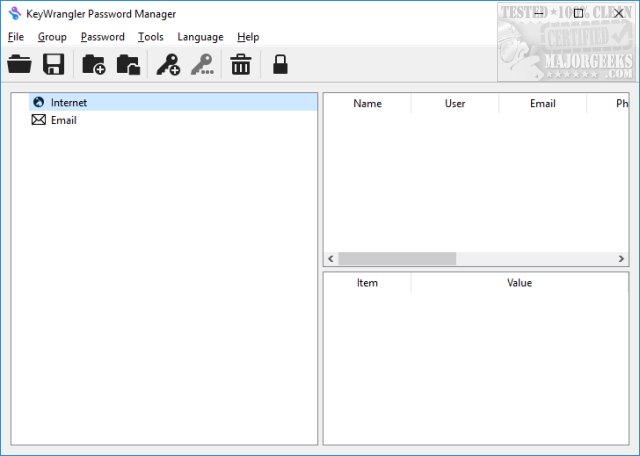
Task: Click the open folder toolbar icon
Action: tap(19, 64)
